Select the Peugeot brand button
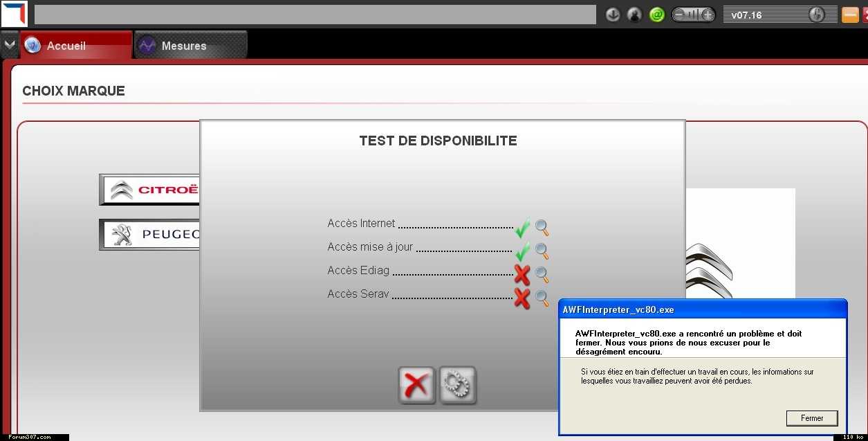 click(150, 235)
